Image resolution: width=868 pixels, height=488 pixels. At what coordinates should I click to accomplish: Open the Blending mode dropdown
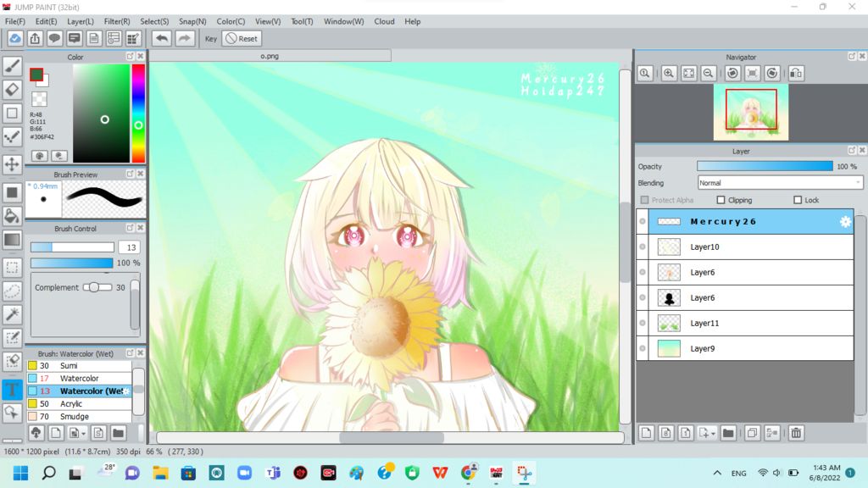pos(780,183)
